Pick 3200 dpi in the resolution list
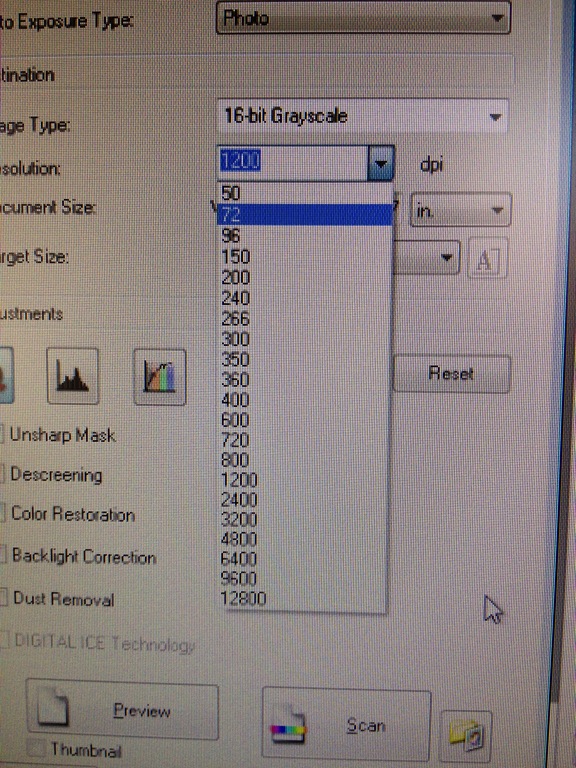 [x=304, y=519]
